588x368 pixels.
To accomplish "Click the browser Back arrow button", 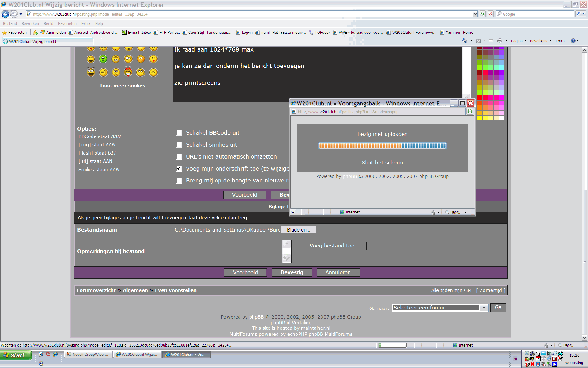I will [5, 14].
